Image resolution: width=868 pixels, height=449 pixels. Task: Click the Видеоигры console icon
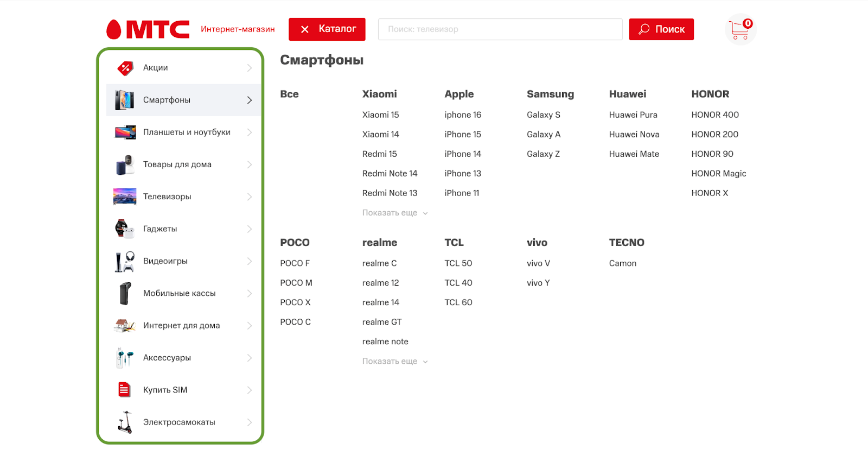[125, 261]
